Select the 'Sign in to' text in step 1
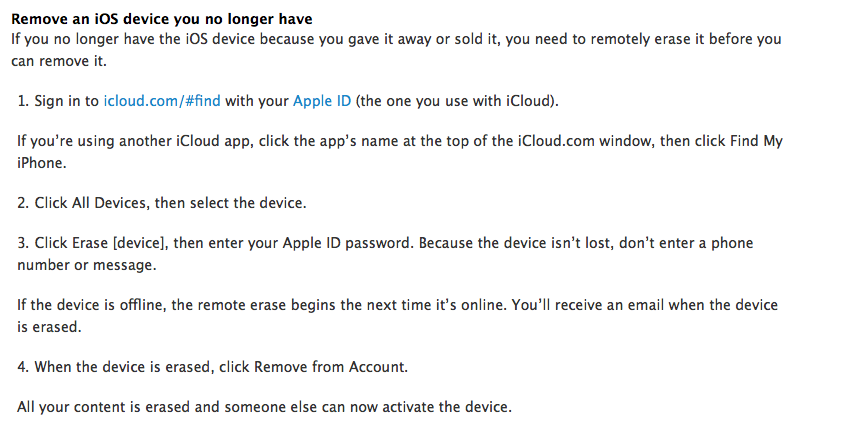841x447 pixels. 67,101
